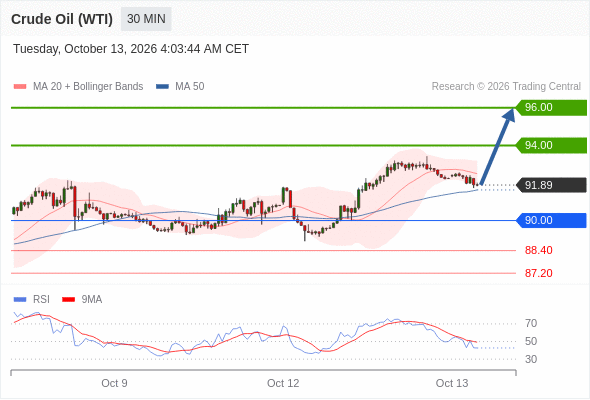Select the 96.00 green target label
Screen dimensions: 590x400
point(551,108)
